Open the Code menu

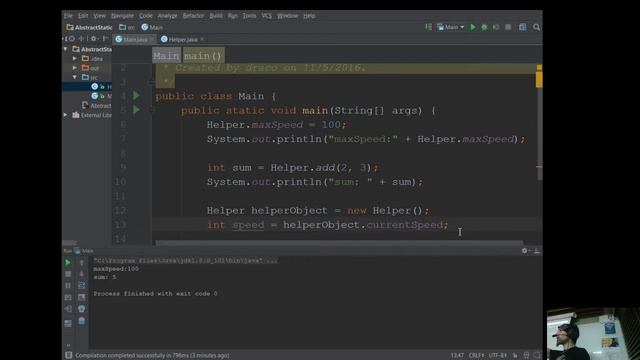click(145, 16)
